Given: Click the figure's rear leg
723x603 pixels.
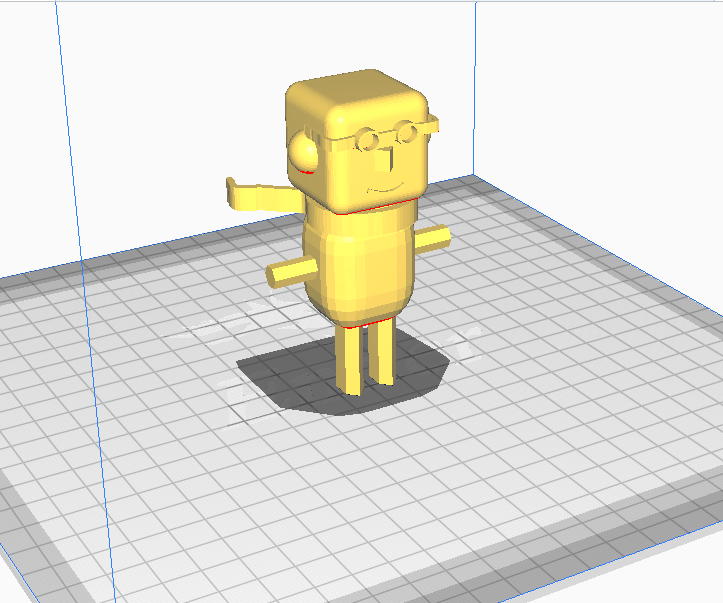Looking at the screenshot, I should 383,349.
